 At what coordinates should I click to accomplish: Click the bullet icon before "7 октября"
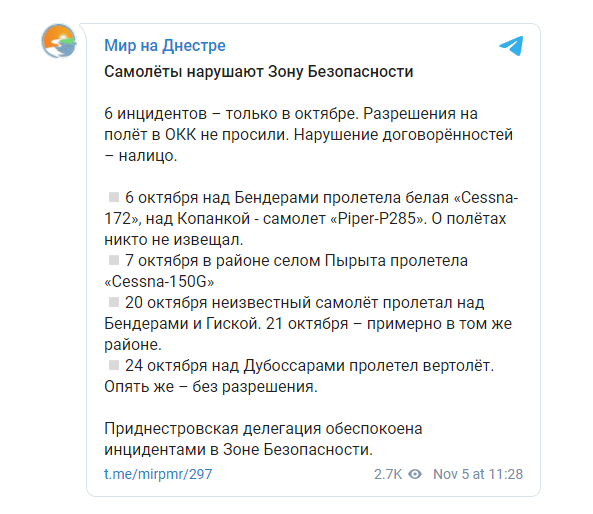(113, 260)
